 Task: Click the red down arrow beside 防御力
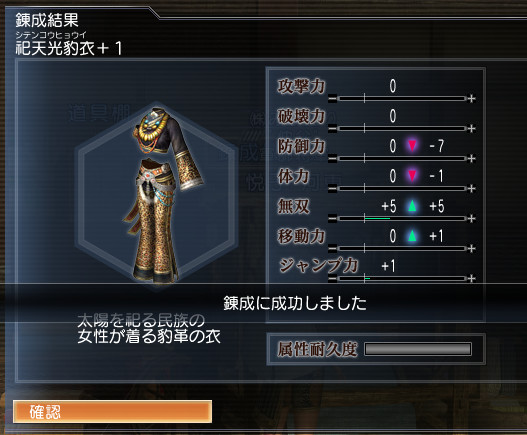click(412, 146)
